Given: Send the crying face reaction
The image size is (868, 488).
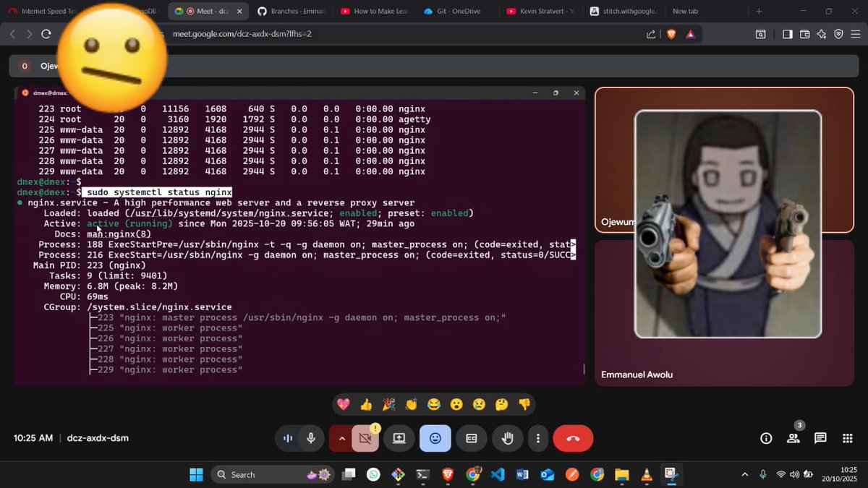Looking at the screenshot, I should pyautogui.click(x=479, y=404).
